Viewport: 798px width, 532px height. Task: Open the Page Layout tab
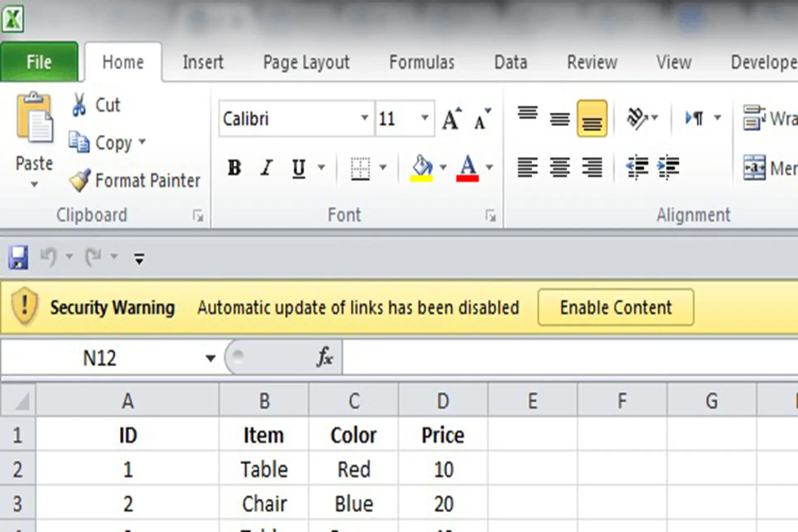306,62
